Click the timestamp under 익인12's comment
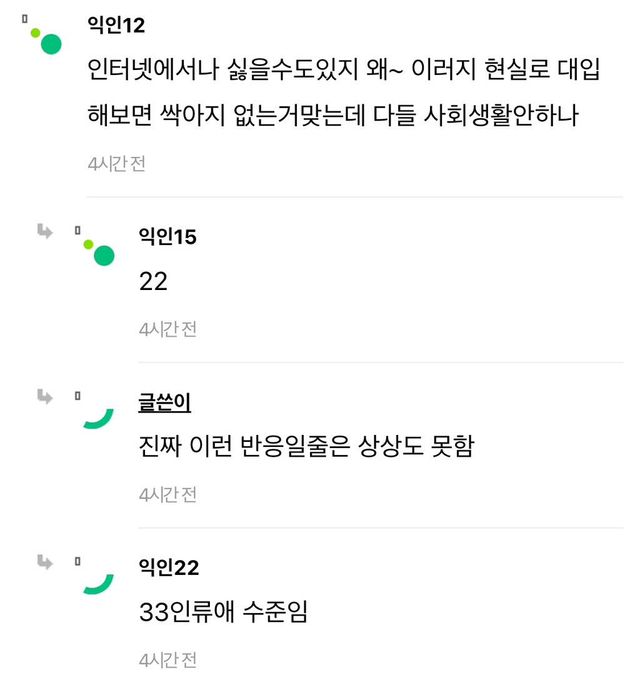 pyautogui.click(x=116, y=164)
